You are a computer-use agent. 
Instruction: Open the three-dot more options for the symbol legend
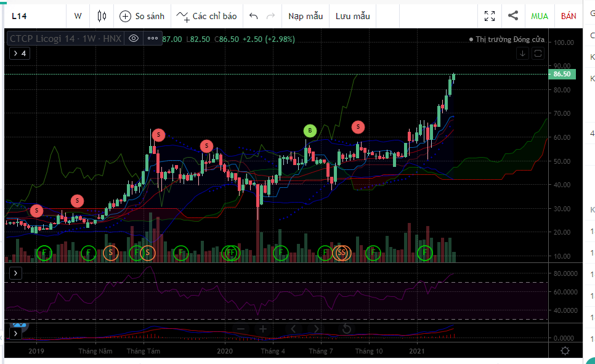coord(153,38)
